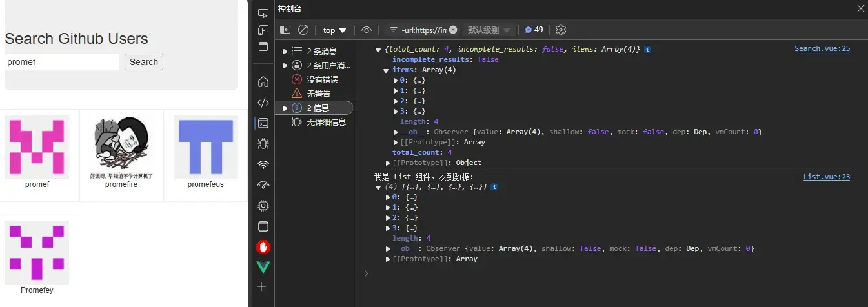Expand item 2 in List component array
This screenshot has width=868, height=307.
(x=389, y=217)
